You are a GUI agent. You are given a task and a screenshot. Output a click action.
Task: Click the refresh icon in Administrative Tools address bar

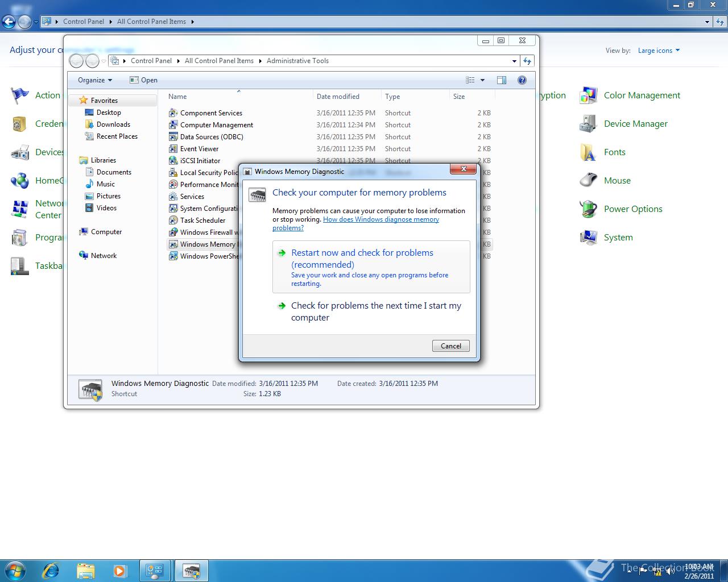click(527, 61)
